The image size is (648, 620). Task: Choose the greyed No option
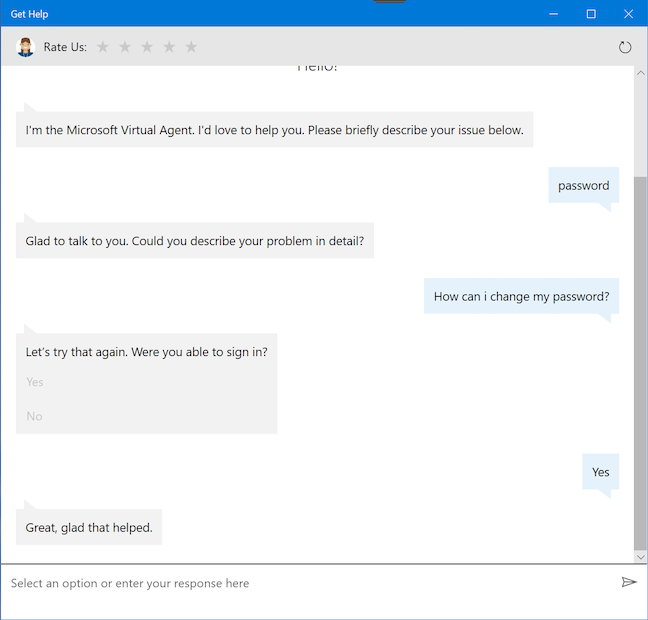(x=35, y=416)
